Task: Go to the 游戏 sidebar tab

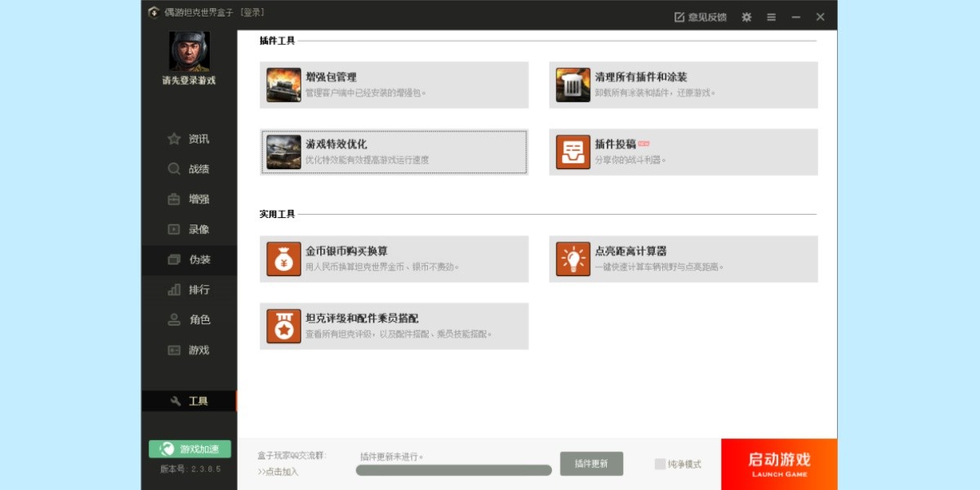Action: pyautogui.click(x=189, y=350)
